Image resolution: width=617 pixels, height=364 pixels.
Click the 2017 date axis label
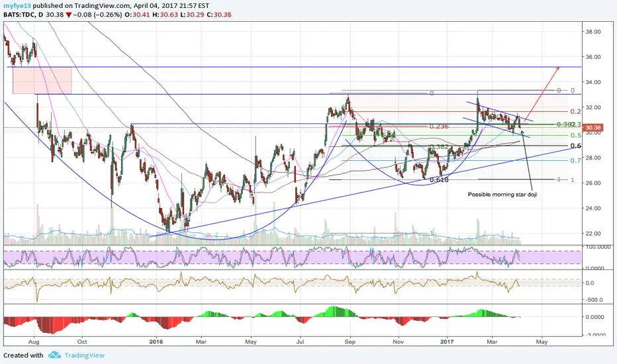point(447,341)
